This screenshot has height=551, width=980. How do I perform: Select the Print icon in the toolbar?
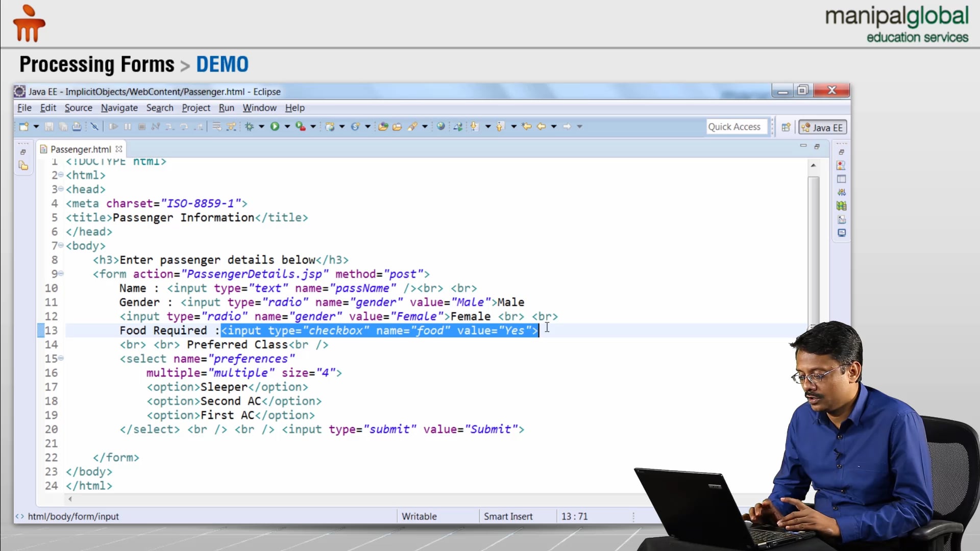77,127
